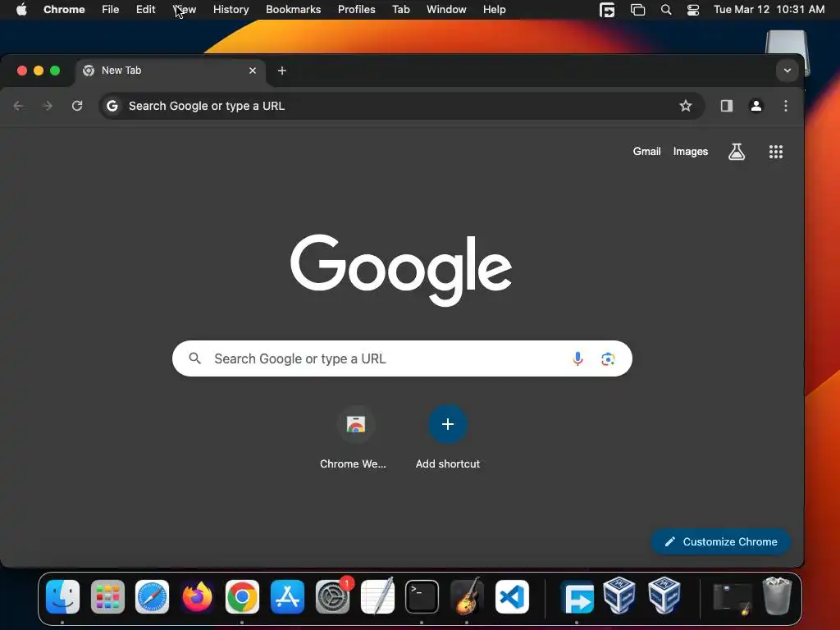Screen dimensions: 840x630
Task: Open the Apple menu
Action: [21, 10]
